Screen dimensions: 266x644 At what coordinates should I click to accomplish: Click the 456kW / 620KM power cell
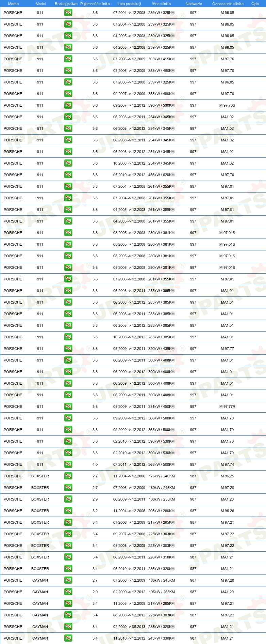pos(161,175)
